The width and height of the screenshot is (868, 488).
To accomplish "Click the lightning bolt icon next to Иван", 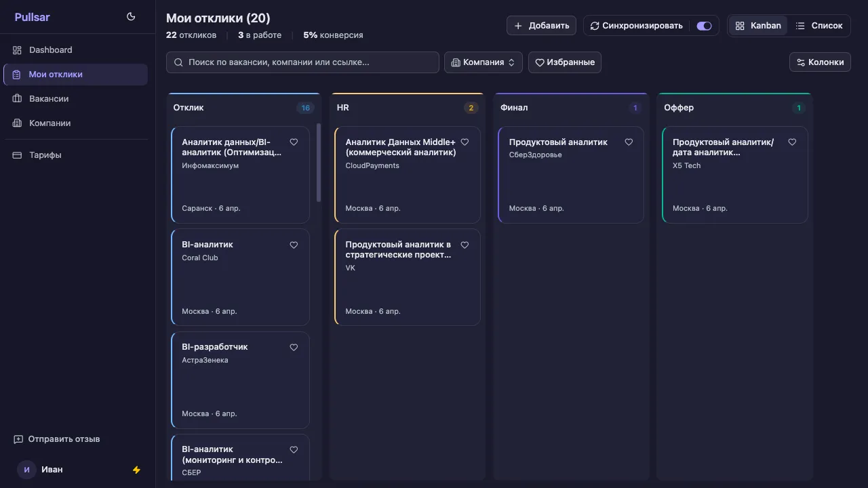I will [136, 470].
